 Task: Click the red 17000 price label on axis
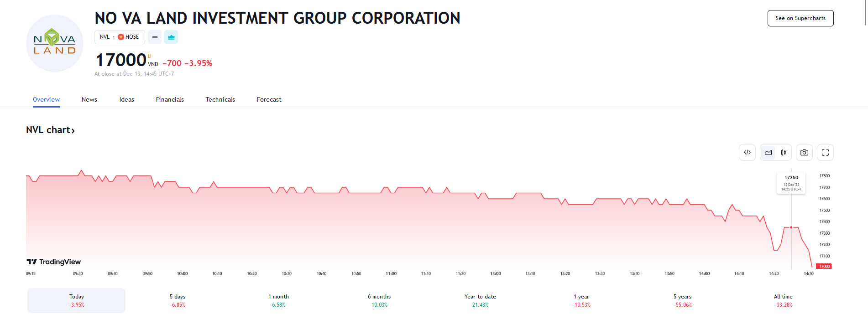click(x=824, y=266)
